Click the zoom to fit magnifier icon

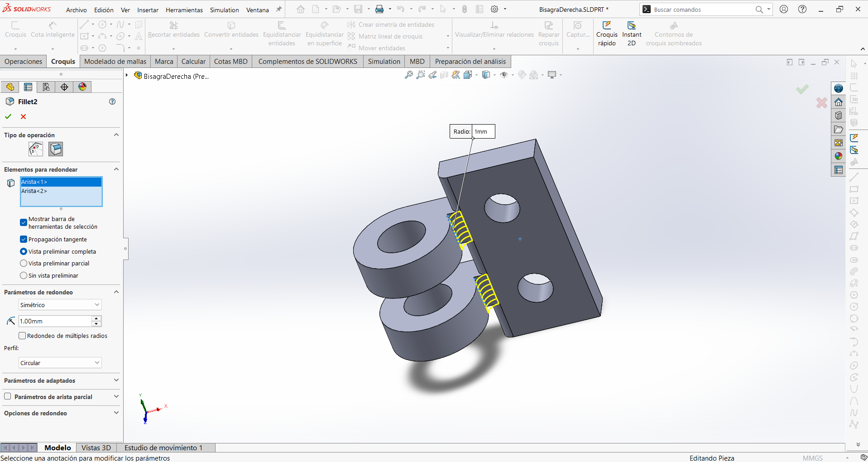click(408, 75)
